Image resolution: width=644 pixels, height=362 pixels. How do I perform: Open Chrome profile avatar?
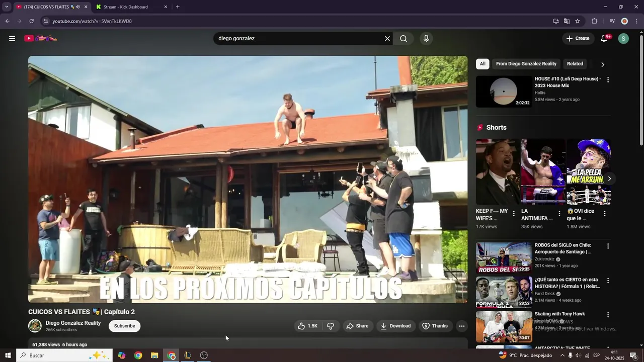pyautogui.click(x=624, y=21)
